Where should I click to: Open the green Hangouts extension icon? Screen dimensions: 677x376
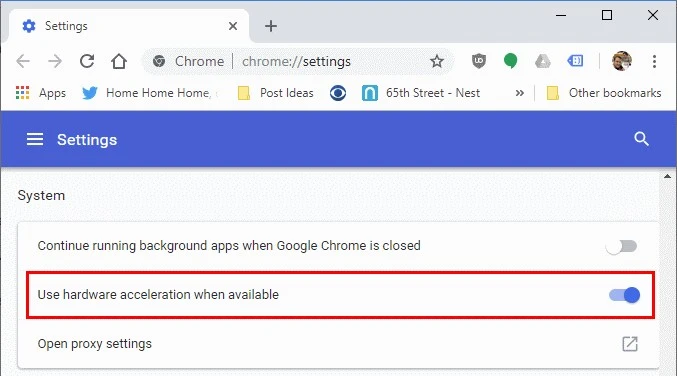pyautogui.click(x=510, y=61)
